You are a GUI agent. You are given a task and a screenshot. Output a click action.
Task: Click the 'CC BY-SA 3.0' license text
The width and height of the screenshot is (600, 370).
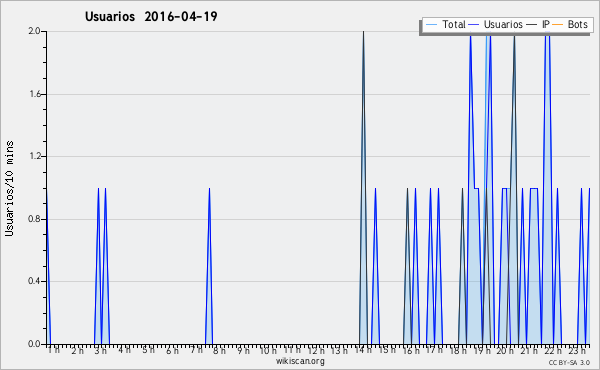click(569, 362)
